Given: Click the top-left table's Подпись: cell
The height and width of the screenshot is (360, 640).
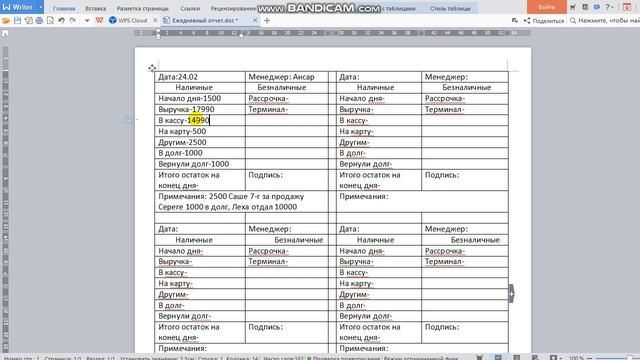Looking at the screenshot, I should [287, 180].
